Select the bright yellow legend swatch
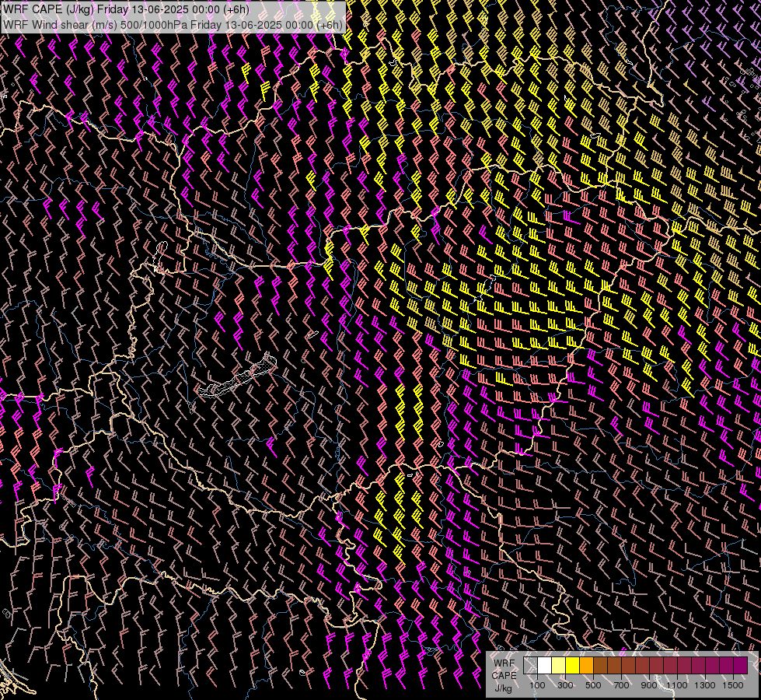This screenshot has width=761, height=700. (573, 666)
